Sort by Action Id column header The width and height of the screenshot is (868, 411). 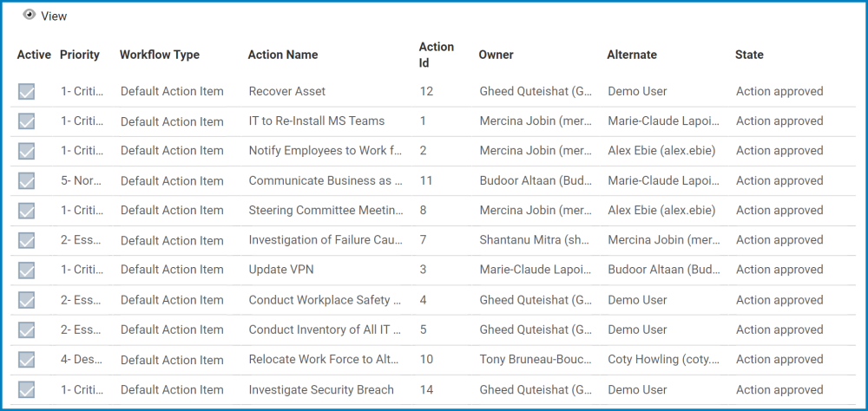point(436,55)
